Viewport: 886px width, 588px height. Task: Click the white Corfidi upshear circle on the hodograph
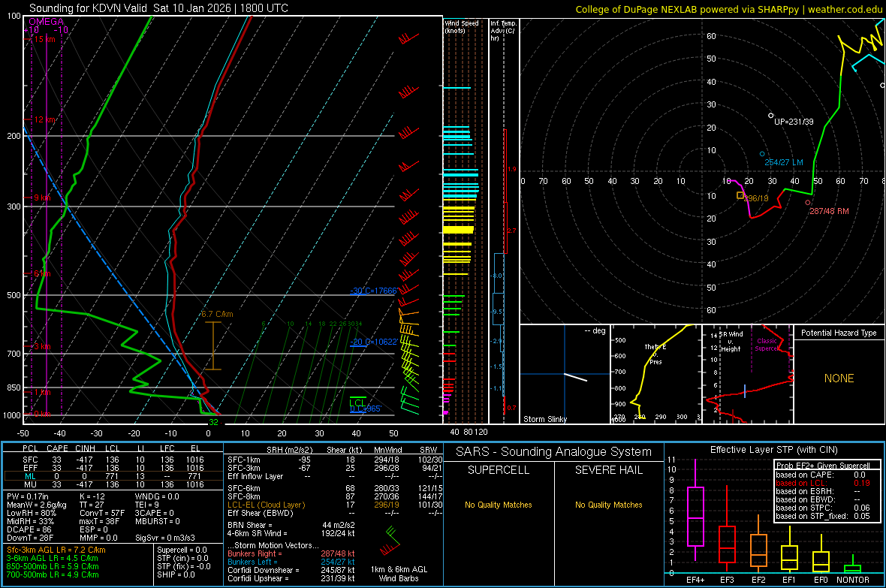(x=770, y=116)
